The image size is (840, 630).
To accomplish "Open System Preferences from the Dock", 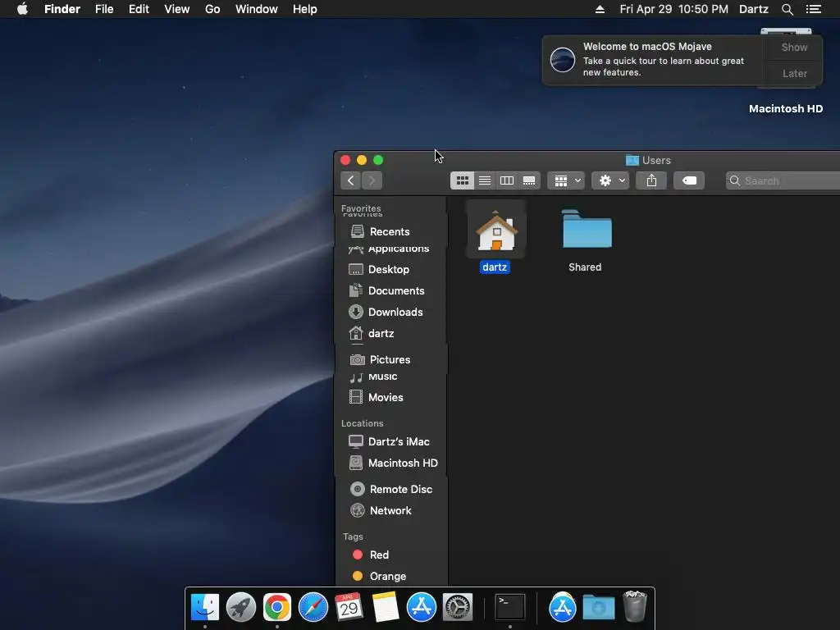I will pyautogui.click(x=458, y=608).
